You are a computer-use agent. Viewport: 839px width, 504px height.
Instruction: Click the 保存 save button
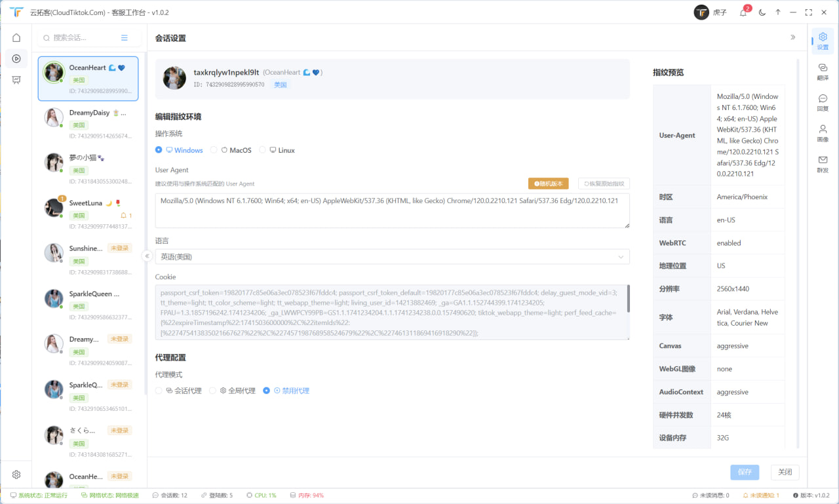pos(745,472)
